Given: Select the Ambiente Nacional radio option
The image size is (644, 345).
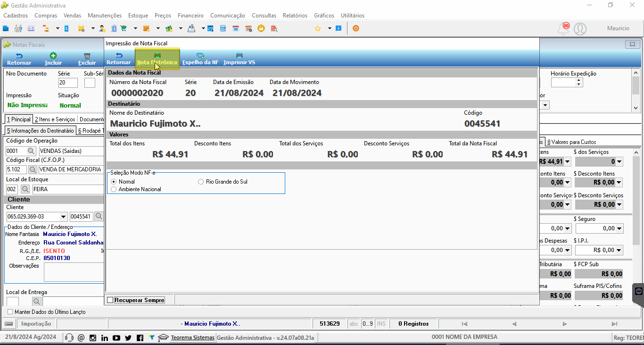Looking at the screenshot, I should 113,189.
